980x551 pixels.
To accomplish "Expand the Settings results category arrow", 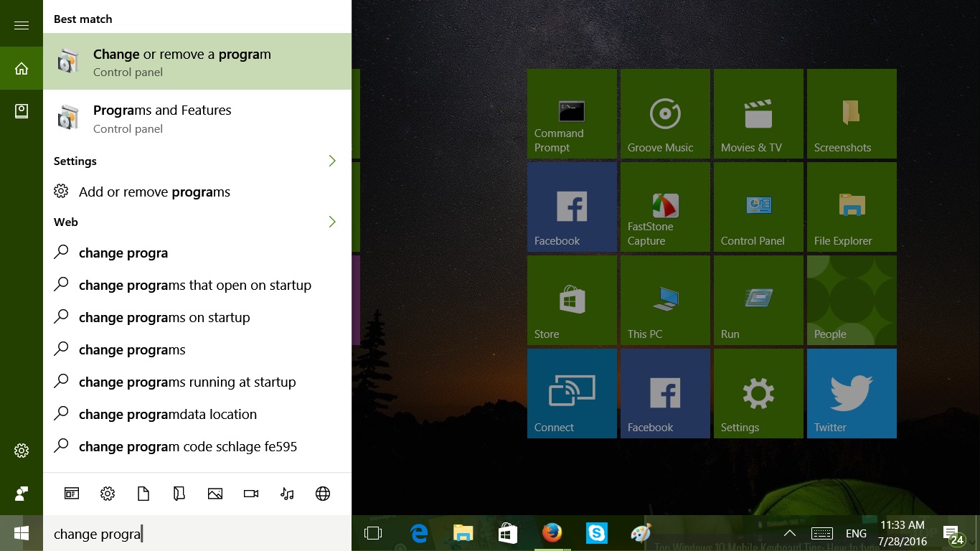I will [x=332, y=161].
